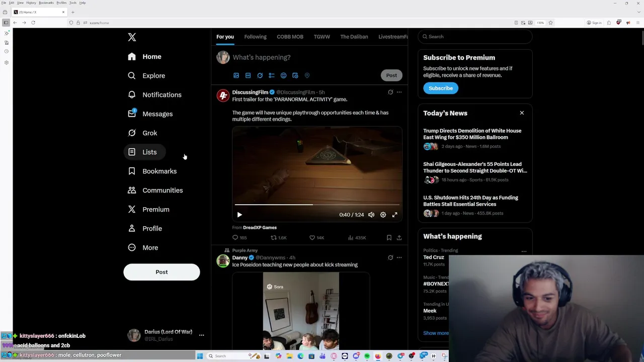Switch to the For you tab
Viewport: 644px width, 362px height.
(225, 37)
